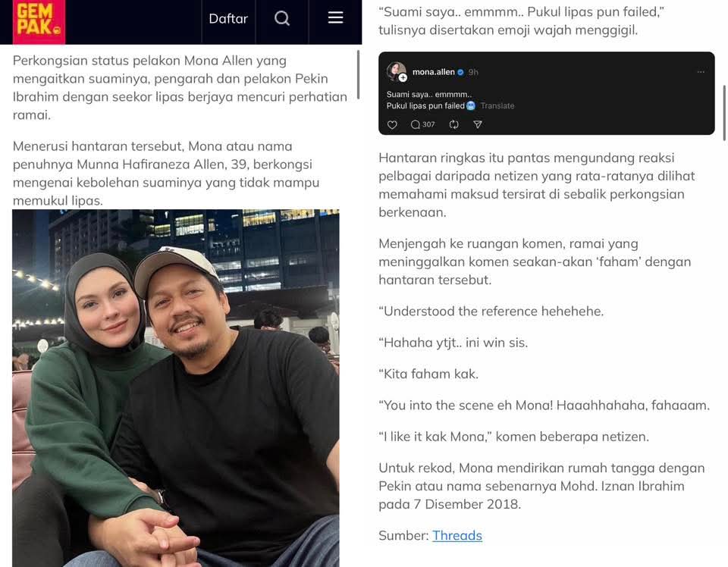
Task: Repost the mona.allen thread
Action: click(x=454, y=124)
